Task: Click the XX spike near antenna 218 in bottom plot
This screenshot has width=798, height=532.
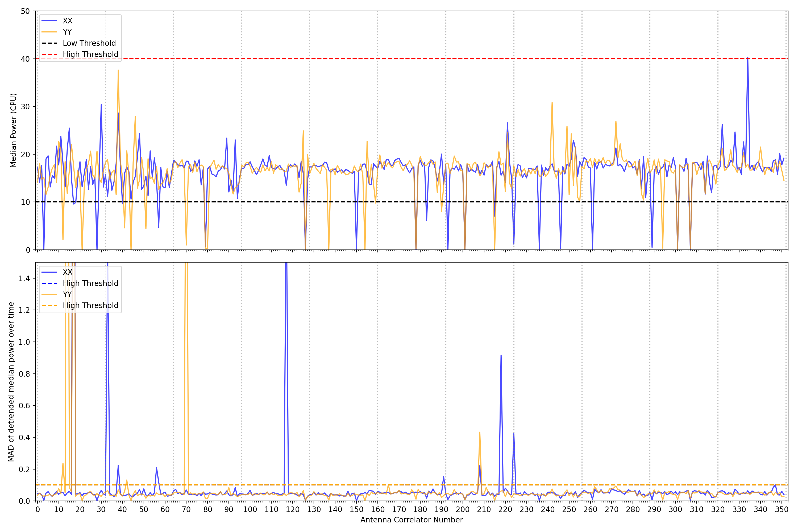Action: click(x=501, y=356)
